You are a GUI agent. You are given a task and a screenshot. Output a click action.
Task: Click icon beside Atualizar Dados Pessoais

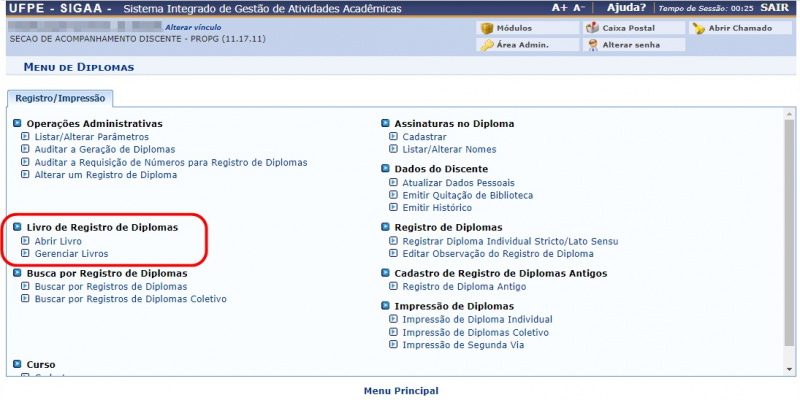pyautogui.click(x=393, y=183)
